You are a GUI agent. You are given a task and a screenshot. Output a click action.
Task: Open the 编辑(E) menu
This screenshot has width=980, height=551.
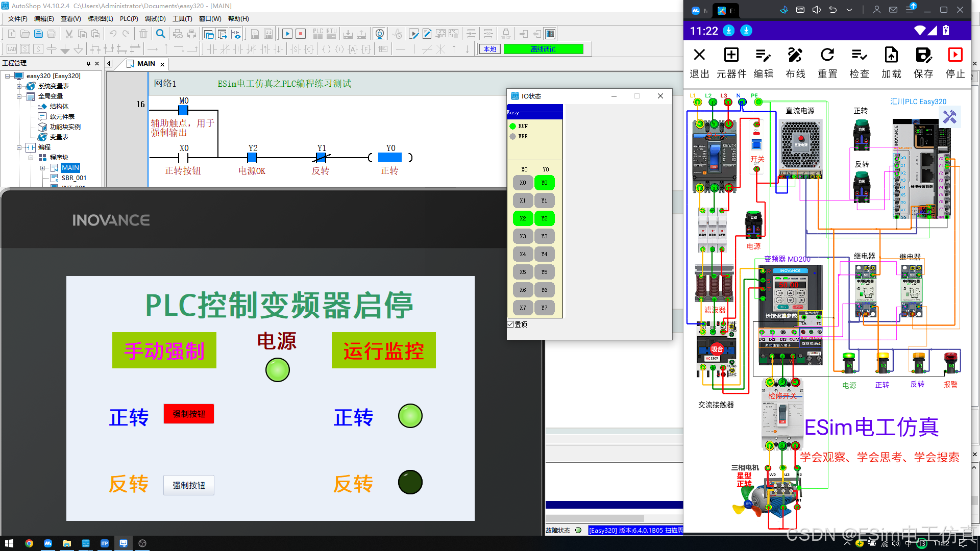[44, 19]
